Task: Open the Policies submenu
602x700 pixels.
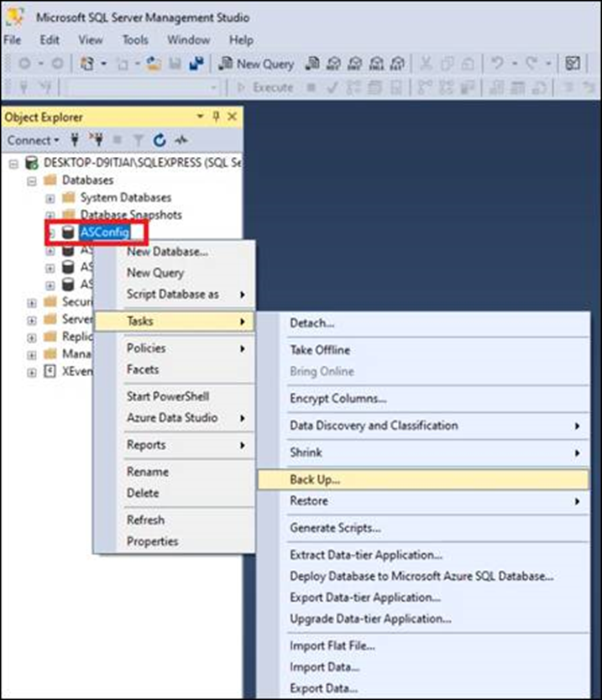Action: pos(175,347)
